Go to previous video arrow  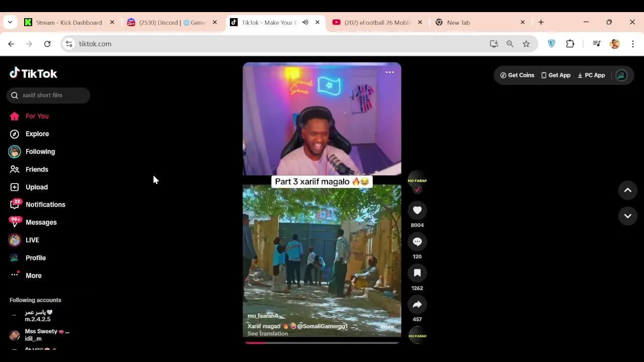click(x=627, y=190)
